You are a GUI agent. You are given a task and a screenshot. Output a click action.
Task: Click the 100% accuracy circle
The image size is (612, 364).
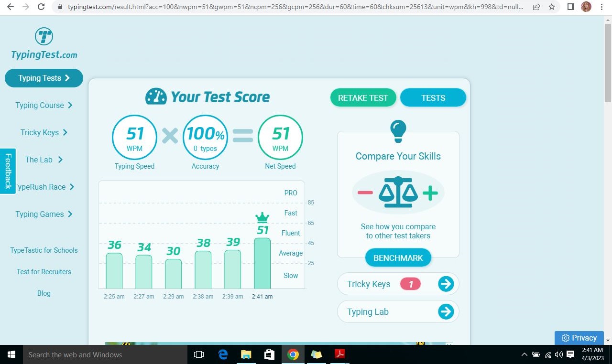click(206, 137)
